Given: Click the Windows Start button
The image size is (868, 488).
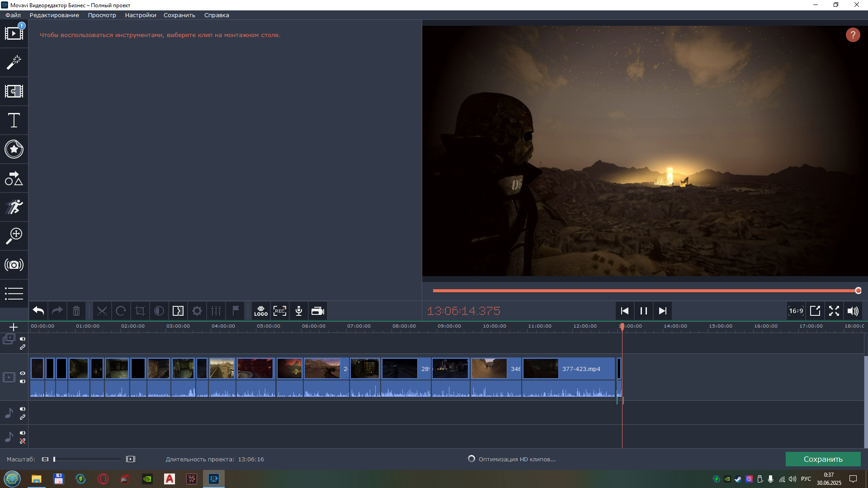Looking at the screenshot, I should pyautogui.click(x=12, y=479).
